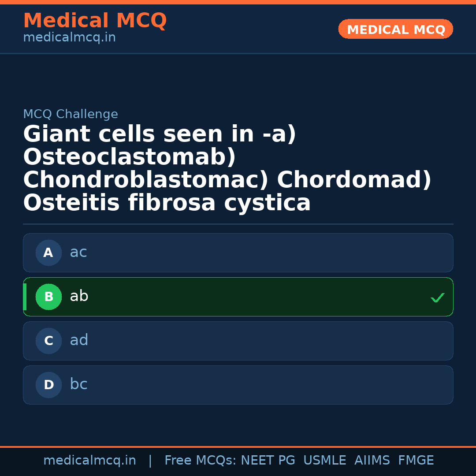Image resolution: width=476 pixels, height=476 pixels.
Task: Expand the MCQ Challenge section
Action: [71, 114]
